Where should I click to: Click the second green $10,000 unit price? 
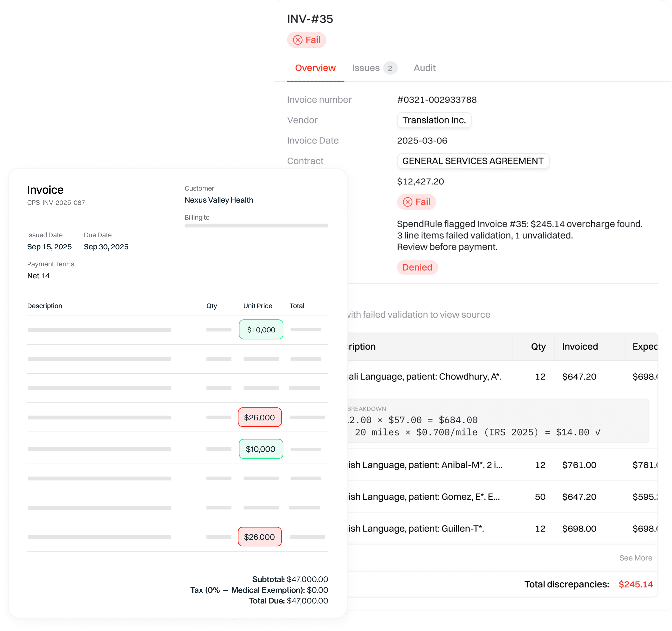[x=260, y=449]
